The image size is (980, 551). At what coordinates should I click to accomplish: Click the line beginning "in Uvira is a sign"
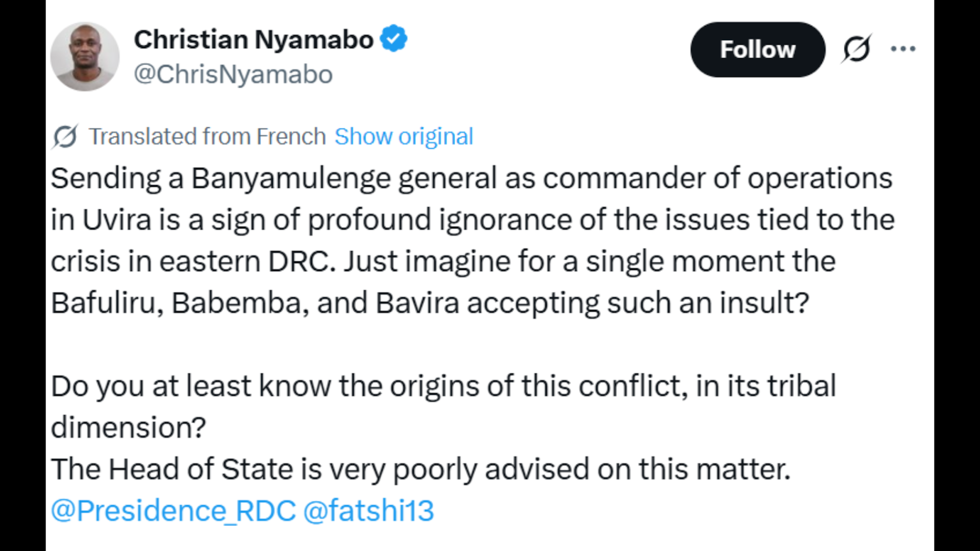[472, 219]
